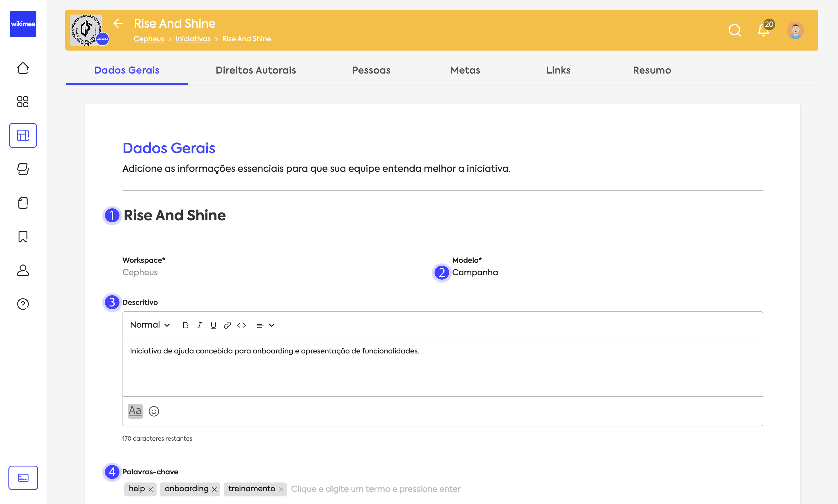Click the keyword term input field
The image size is (838, 504).
pos(375,489)
